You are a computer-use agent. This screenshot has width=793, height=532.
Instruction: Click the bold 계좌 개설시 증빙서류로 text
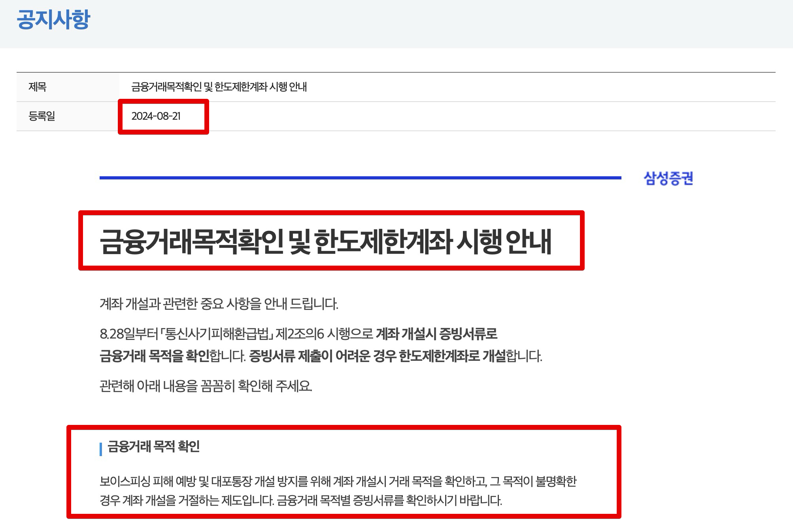[x=436, y=334]
